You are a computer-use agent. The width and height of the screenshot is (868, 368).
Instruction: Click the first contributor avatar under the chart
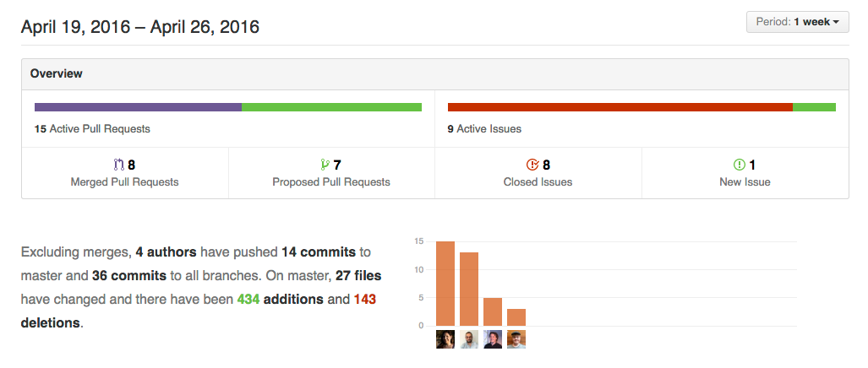pyautogui.click(x=445, y=339)
